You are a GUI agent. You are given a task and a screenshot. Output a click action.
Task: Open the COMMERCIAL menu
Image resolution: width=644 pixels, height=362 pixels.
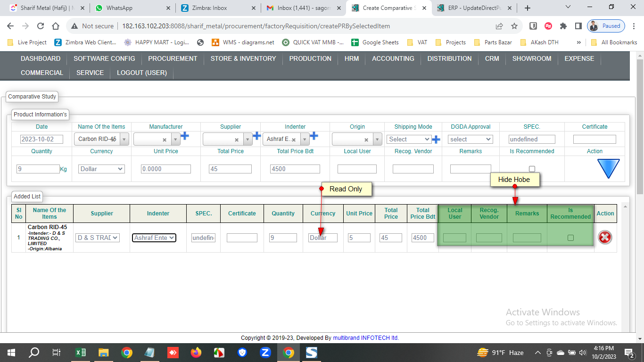[42, 73]
